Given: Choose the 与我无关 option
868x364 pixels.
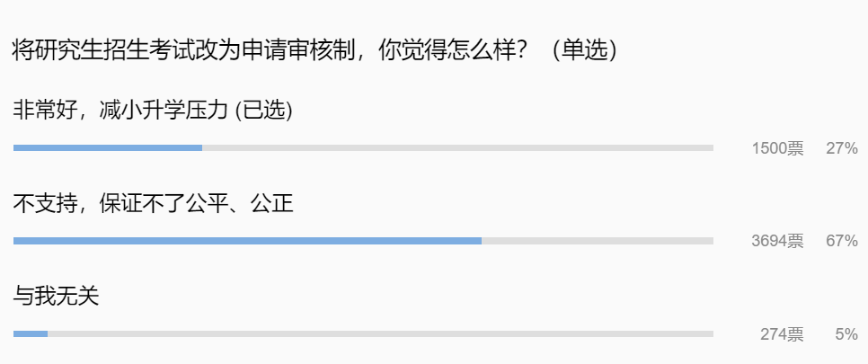Looking at the screenshot, I should click(x=56, y=297).
